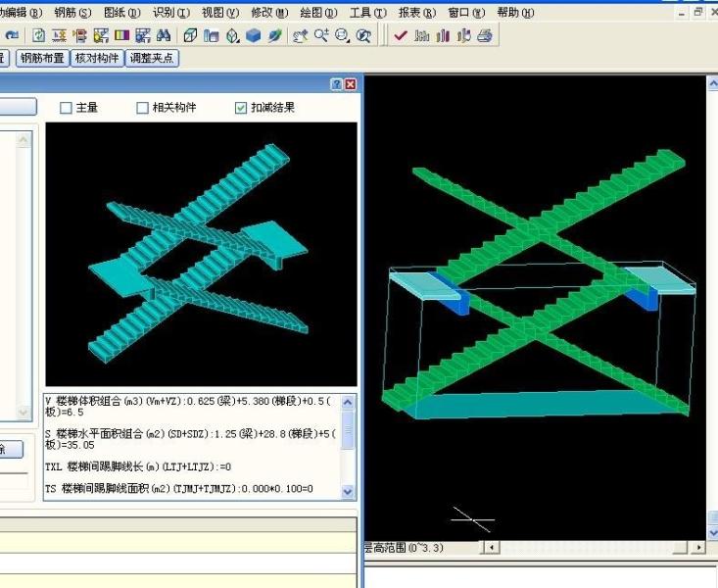718x588 pixels.
Task: Open the color bars display icon
Action: [121, 35]
